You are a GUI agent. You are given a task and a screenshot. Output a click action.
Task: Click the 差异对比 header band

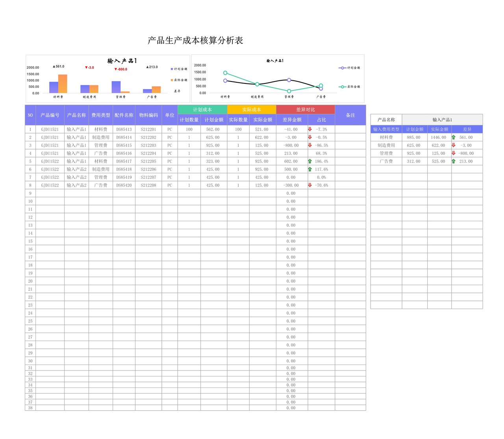point(306,109)
